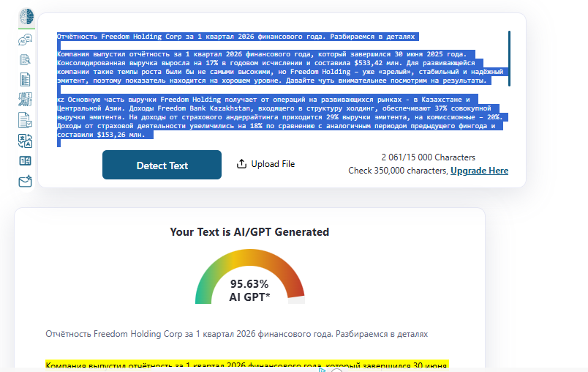Open the summarizer list-document sidebar icon

point(25,80)
